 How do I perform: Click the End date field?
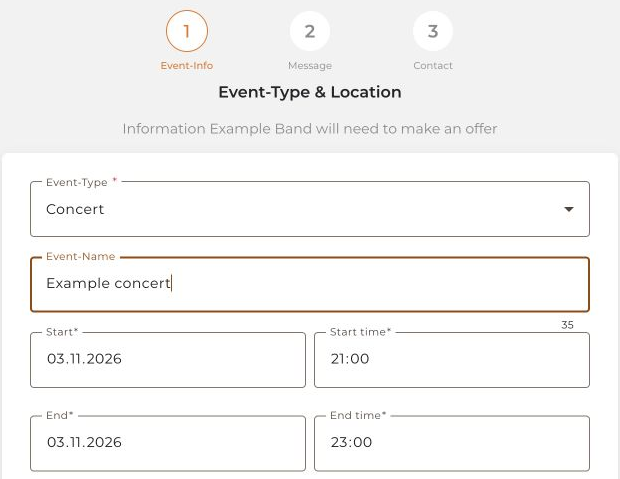[x=168, y=443]
